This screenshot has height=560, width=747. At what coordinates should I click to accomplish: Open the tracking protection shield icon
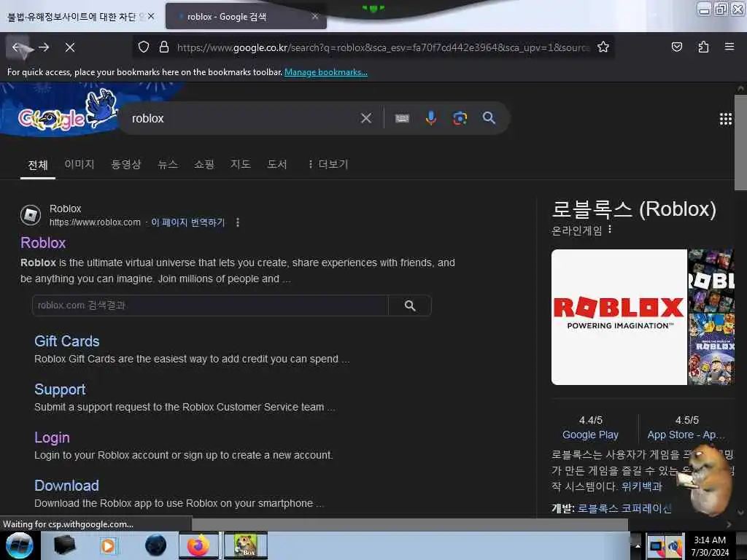point(144,47)
